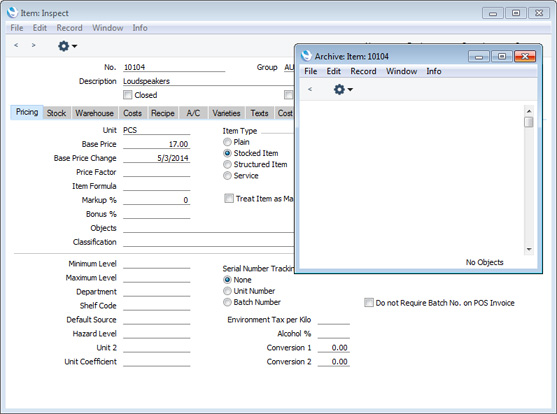Close the Archive: Item 10104 window

point(525,56)
